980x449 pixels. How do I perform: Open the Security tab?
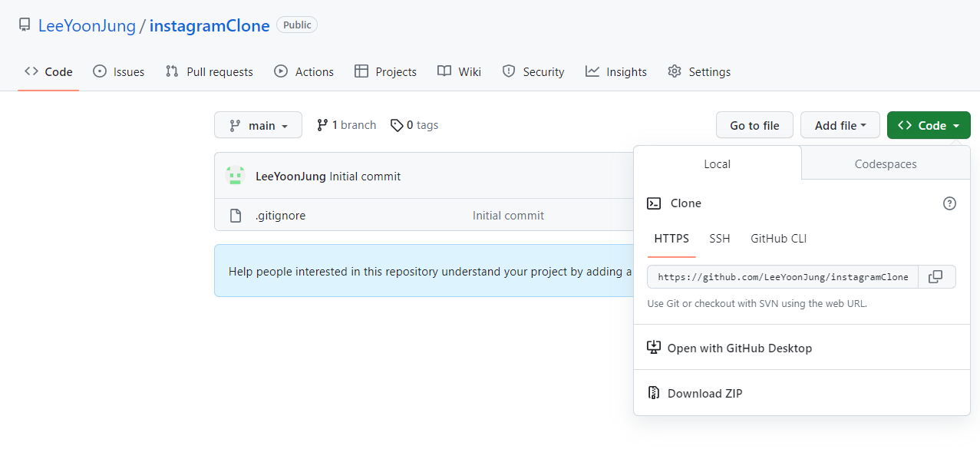[x=533, y=71]
